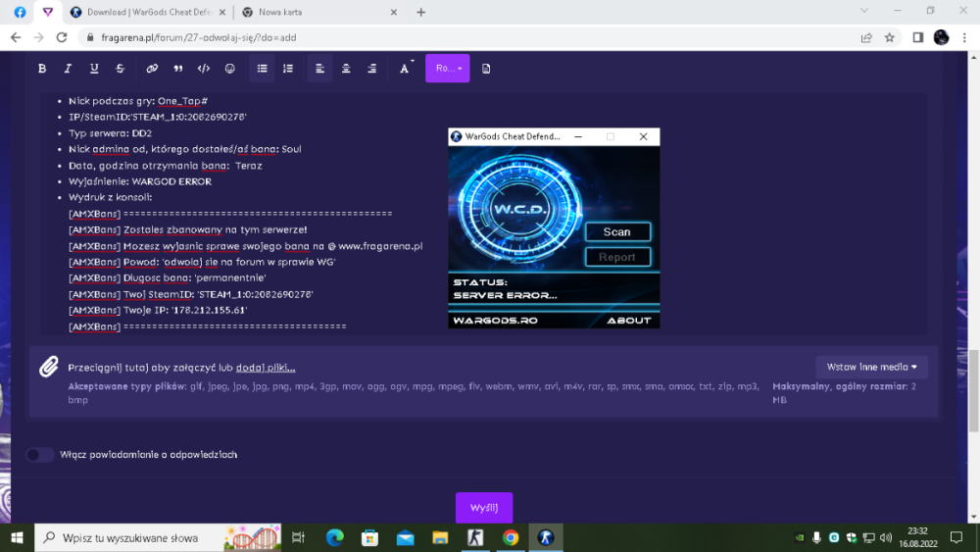Open Microsoft Edge from the taskbar

click(334, 537)
